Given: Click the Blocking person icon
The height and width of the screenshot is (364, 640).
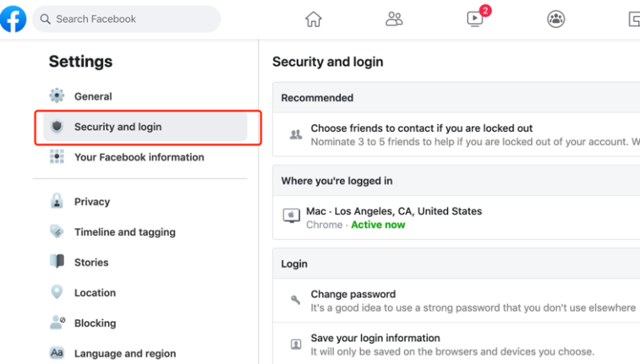Looking at the screenshot, I should 57,323.
